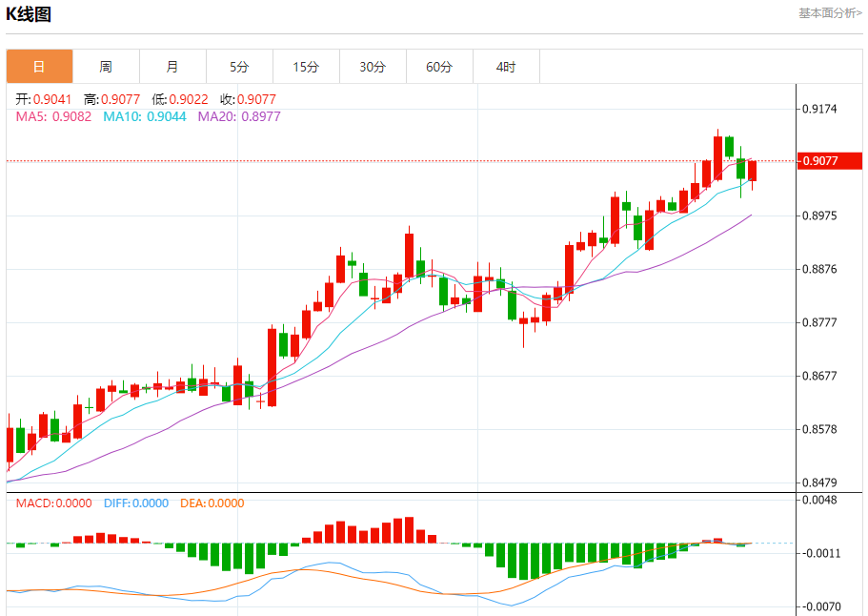The height and width of the screenshot is (616, 868).
Task: Click the MA5 indicator label
Action: pyautogui.click(x=53, y=116)
